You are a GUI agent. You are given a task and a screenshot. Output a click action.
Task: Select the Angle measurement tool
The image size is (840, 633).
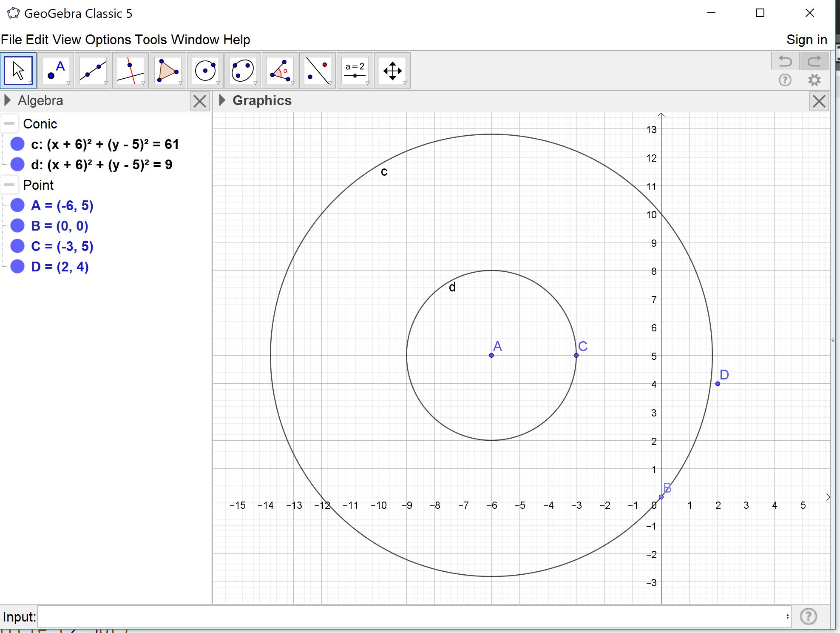tap(280, 71)
